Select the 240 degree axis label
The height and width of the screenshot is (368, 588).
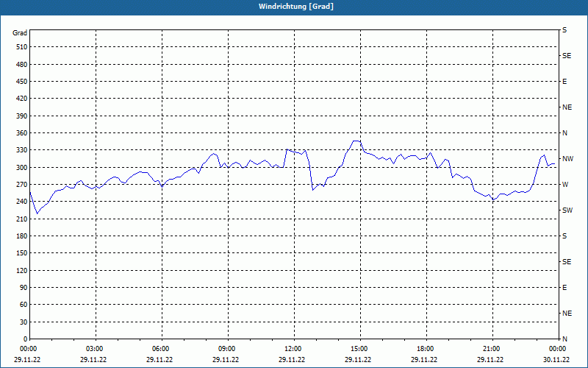pos(22,202)
